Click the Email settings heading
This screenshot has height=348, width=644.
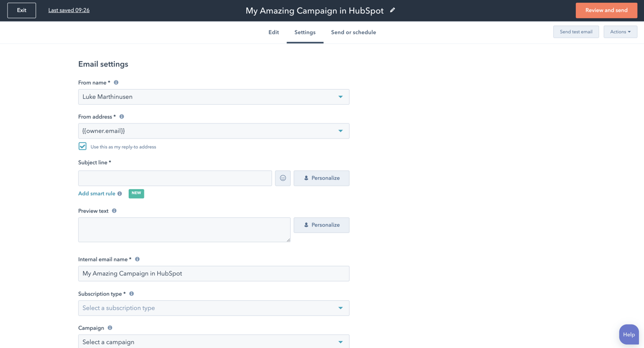(103, 64)
